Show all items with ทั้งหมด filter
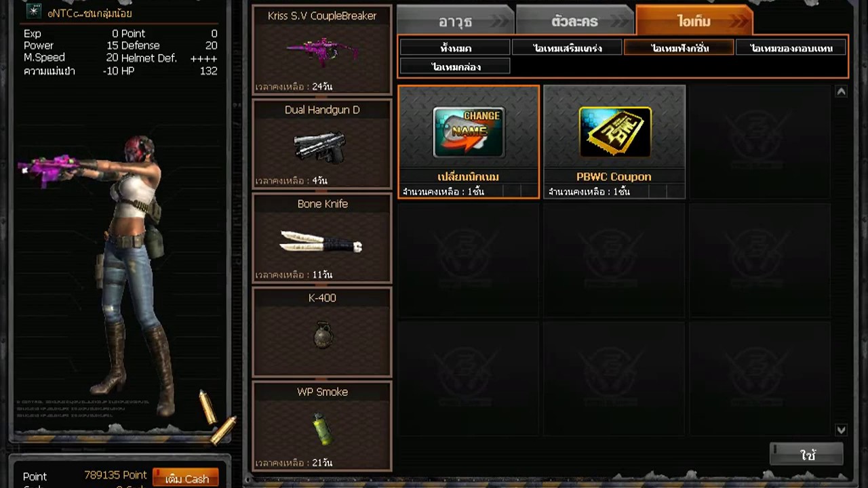This screenshot has width=868, height=488. click(455, 47)
